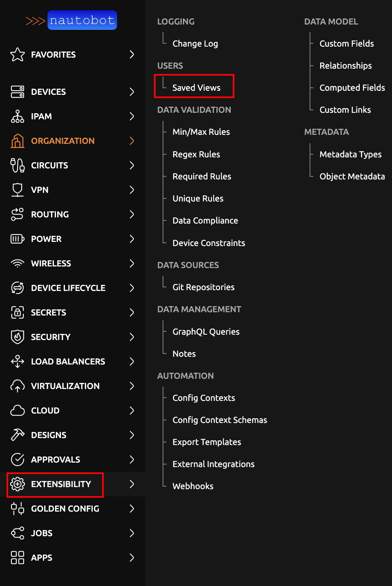Open Git Repositories under Data Sources
This screenshot has height=586, width=392.
click(x=203, y=287)
